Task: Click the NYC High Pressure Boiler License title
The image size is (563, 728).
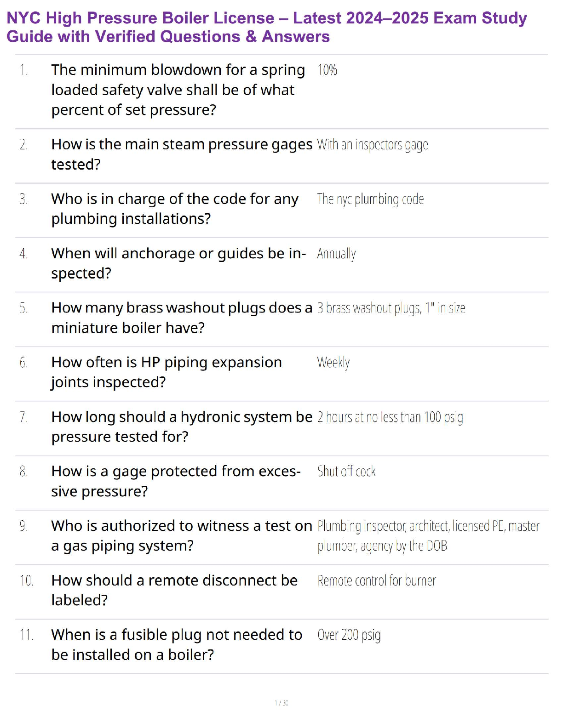Action: (267, 27)
